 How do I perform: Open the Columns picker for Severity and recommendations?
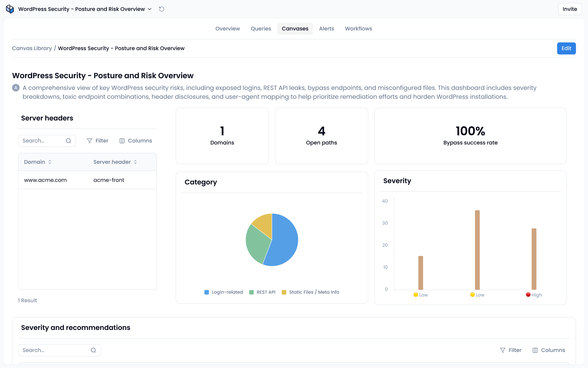click(549, 350)
